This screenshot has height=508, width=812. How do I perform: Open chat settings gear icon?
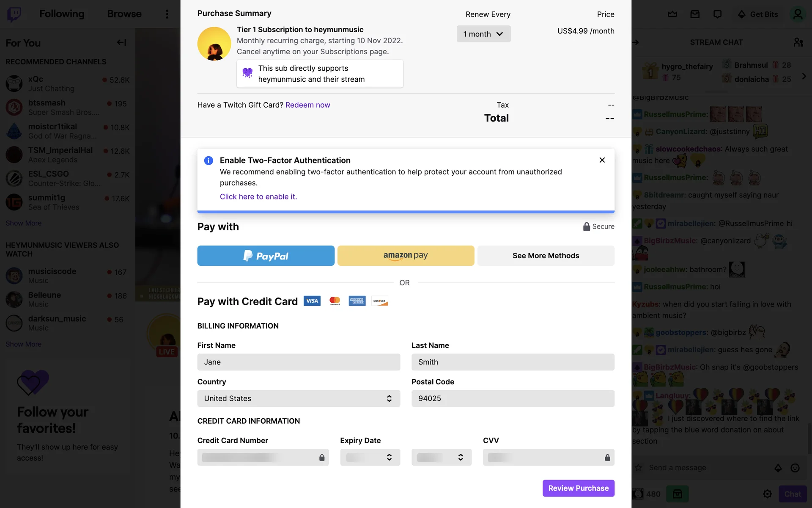(767, 494)
